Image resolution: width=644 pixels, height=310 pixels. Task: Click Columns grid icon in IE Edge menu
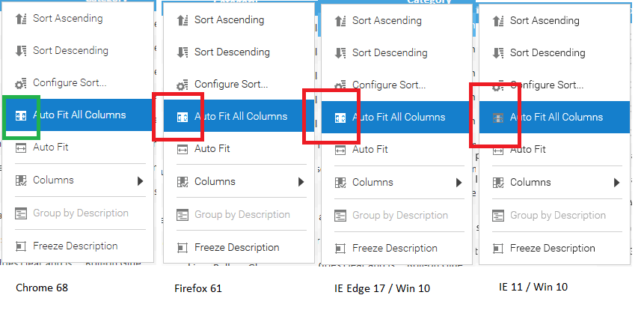340,183
